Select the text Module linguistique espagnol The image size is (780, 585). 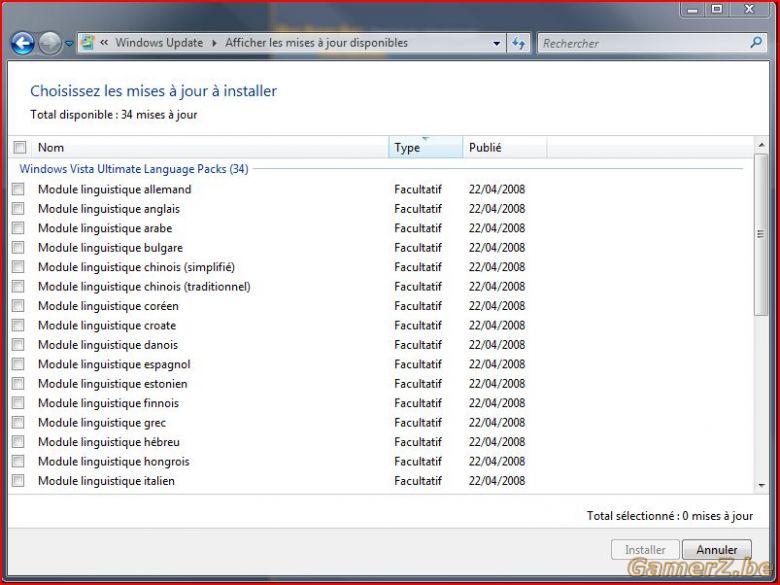click(114, 364)
